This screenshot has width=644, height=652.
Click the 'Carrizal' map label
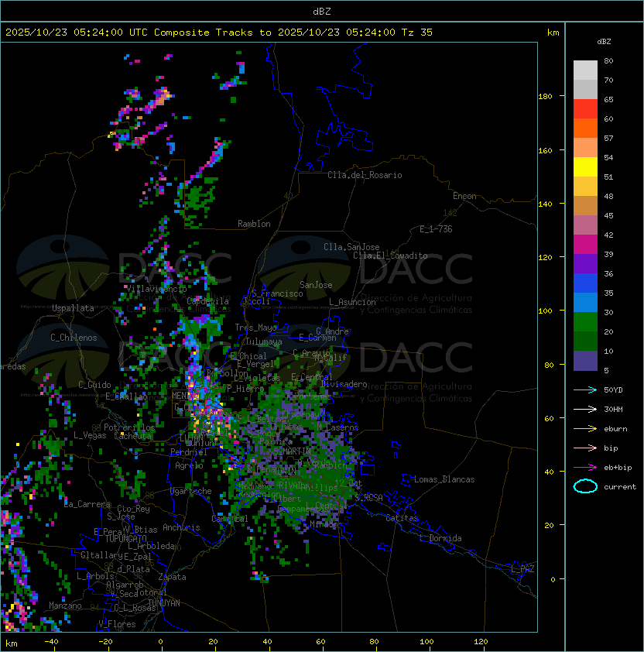[229, 519]
